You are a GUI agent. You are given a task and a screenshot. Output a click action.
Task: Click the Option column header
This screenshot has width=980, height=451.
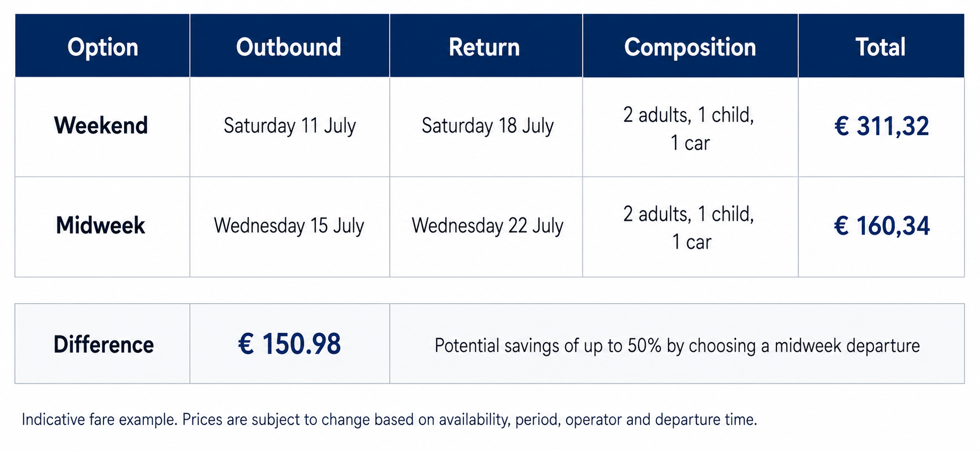103,47
